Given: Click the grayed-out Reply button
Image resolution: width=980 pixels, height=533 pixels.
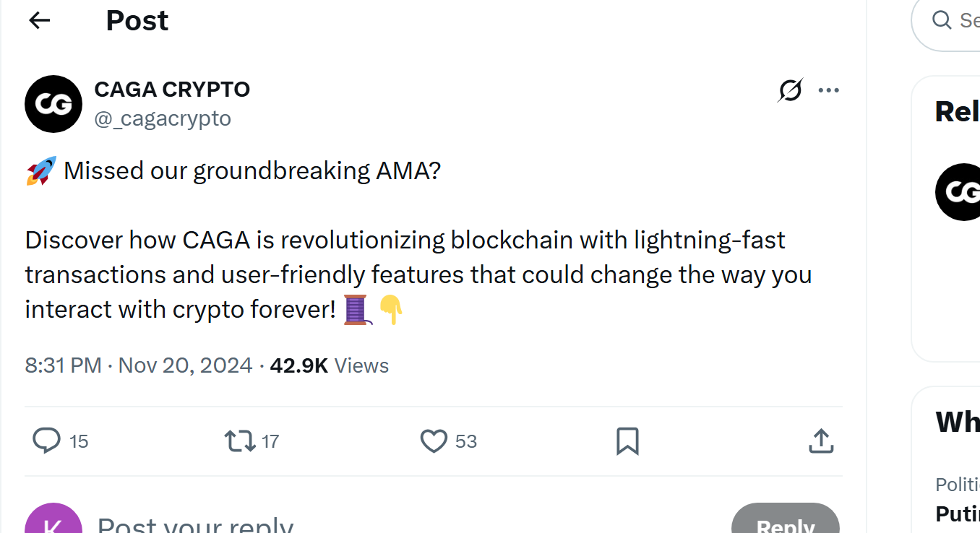Looking at the screenshot, I should click(786, 525).
